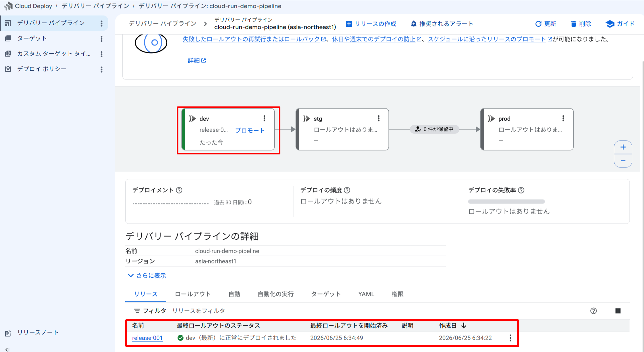
Task: Zoom out the pipeline visualization
Action: click(623, 161)
